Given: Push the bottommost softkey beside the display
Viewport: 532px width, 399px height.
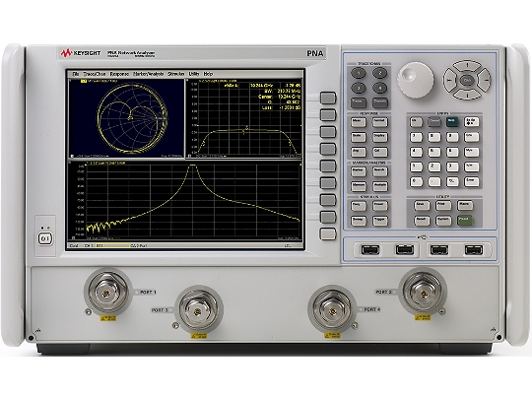Looking at the screenshot, I should coord(328,233).
